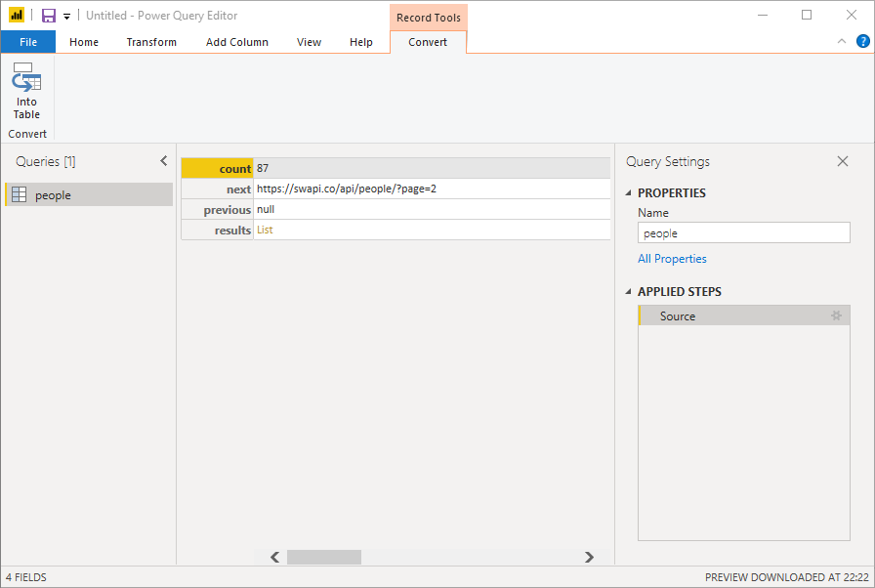Image resolution: width=875 pixels, height=588 pixels.
Task: Open the Help tab
Action: (x=361, y=42)
